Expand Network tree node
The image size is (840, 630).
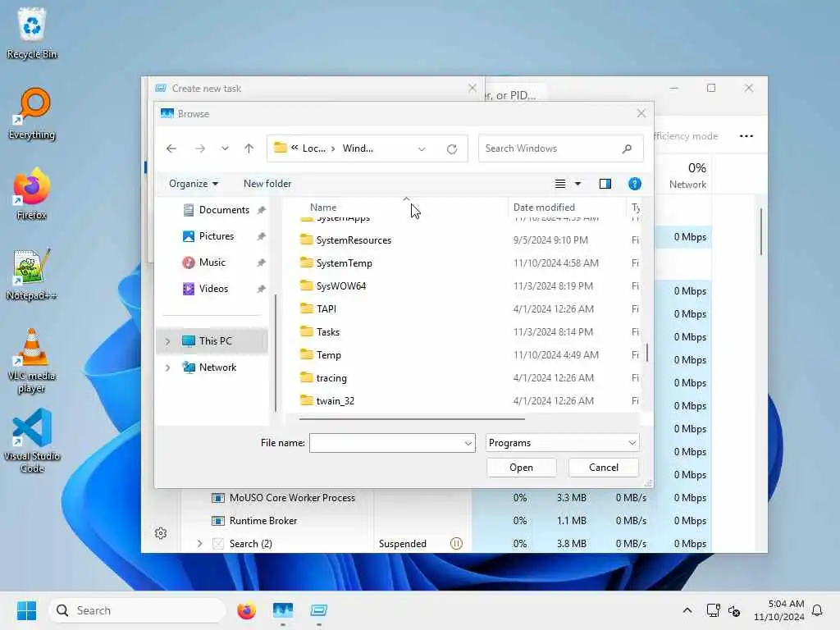[167, 367]
